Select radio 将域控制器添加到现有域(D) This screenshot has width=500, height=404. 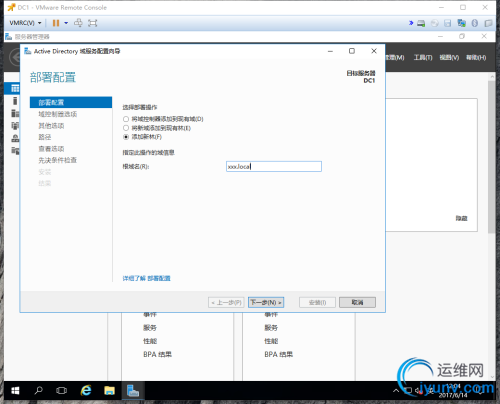[126, 119]
